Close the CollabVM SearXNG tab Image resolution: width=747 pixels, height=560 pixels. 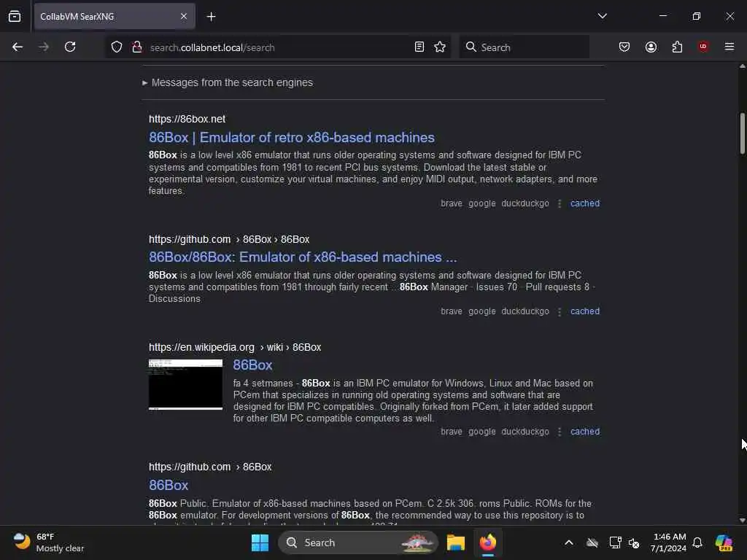point(184,16)
